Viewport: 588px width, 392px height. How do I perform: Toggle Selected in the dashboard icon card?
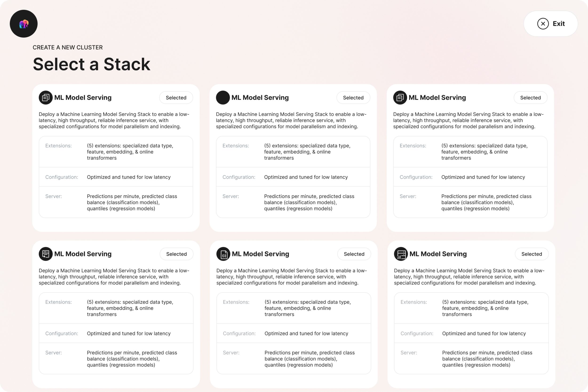pyautogui.click(x=532, y=254)
